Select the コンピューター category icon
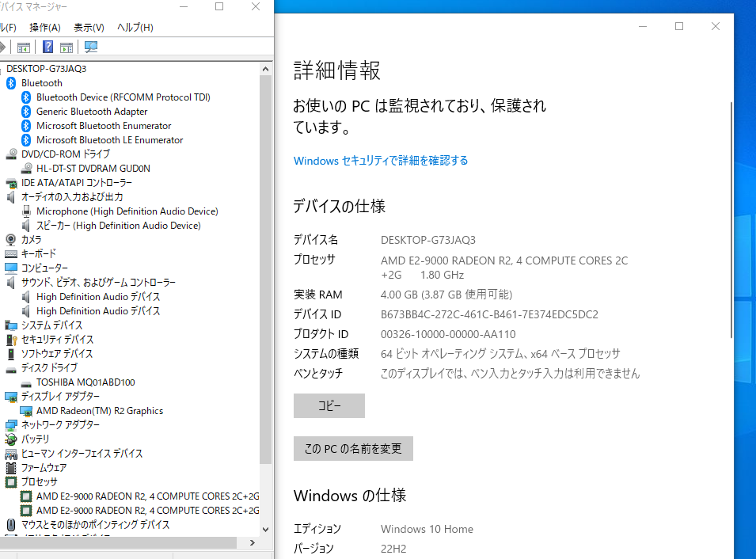Image resolution: width=756 pixels, height=559 pixels. point(11,268)
